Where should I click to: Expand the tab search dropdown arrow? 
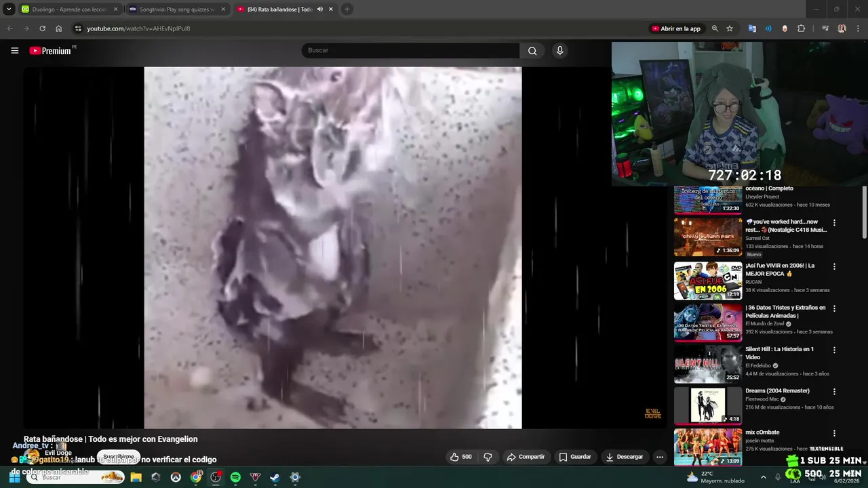pyautogui.click(x=9, y=9)
